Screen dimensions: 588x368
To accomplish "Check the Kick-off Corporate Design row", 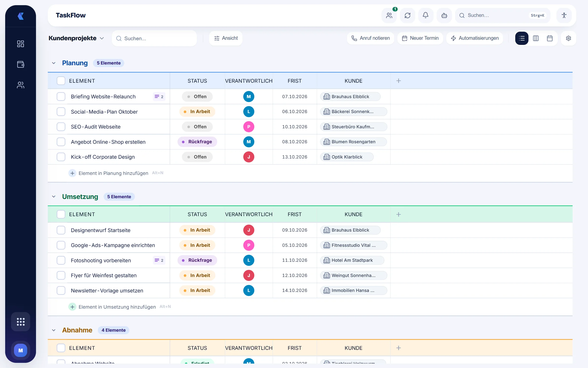I will click(61, 157).
